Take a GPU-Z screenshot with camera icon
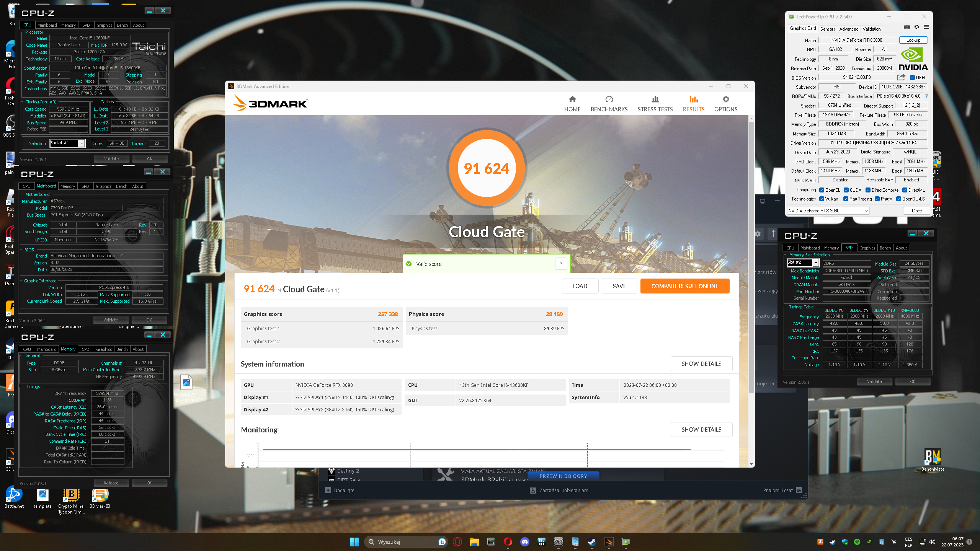The width and height of the screenshot is (980, 551). pos(907,27)
